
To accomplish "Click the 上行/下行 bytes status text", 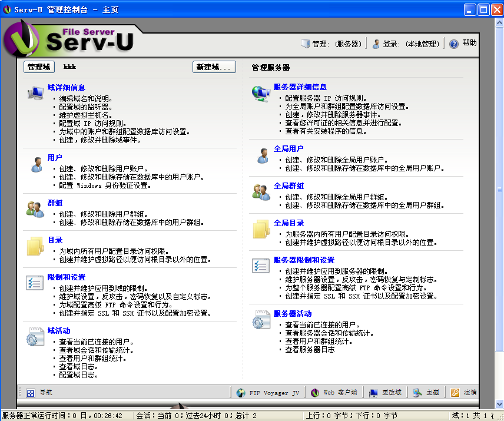I will [352, 416].
